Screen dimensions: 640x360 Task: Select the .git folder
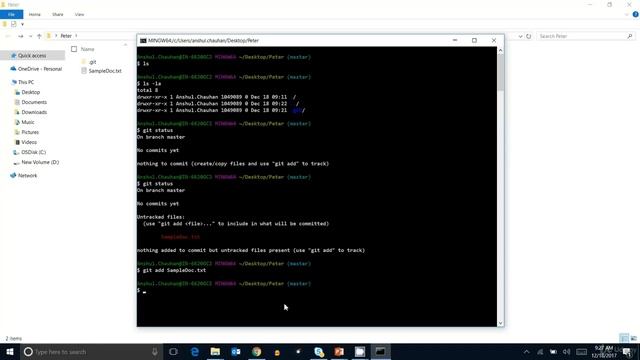point(93,62)
